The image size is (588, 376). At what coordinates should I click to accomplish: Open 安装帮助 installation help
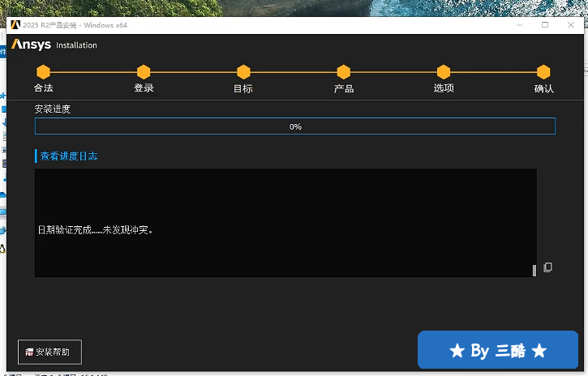coord(49,352)
